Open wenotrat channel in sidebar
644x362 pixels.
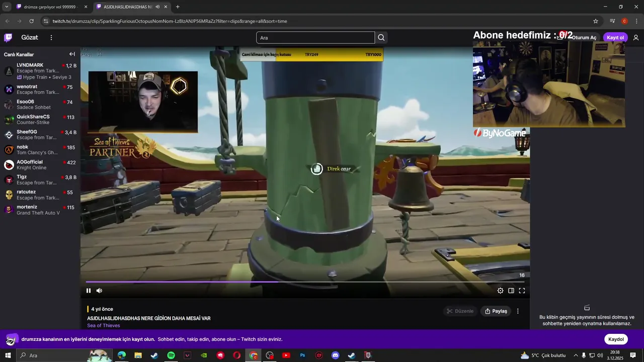point(40,89)
